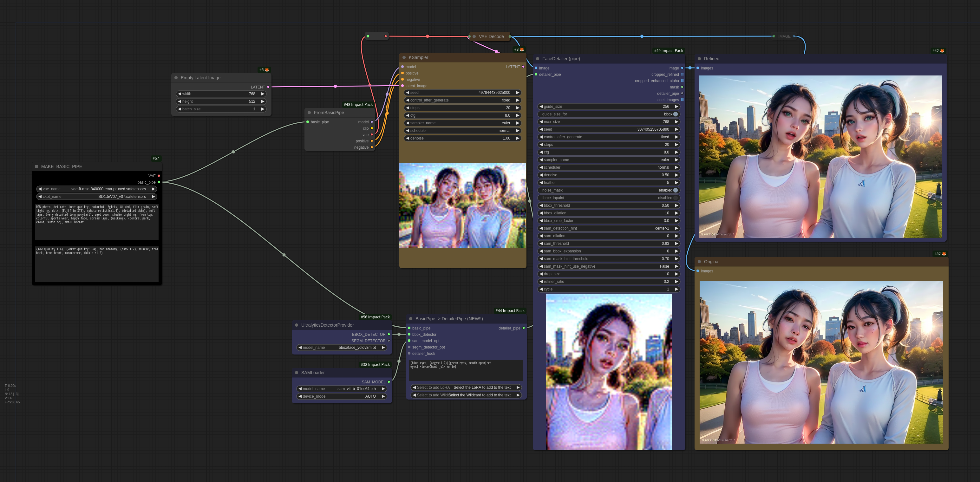Click inside the negative prompt text box
The height and width of the screenshot is (482, 980).
[97, 264]
